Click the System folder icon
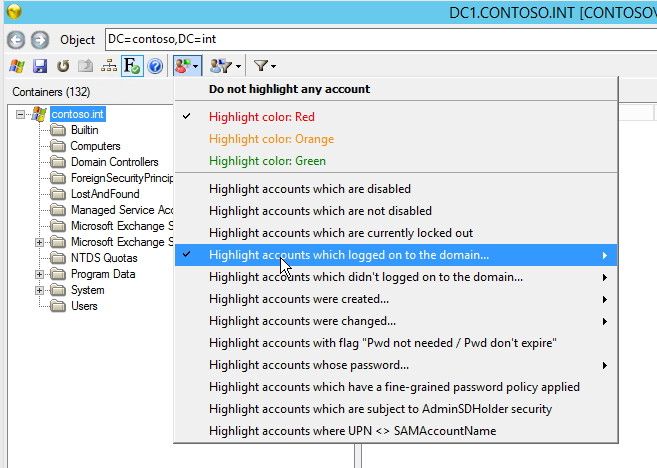 tap(58, 290)
